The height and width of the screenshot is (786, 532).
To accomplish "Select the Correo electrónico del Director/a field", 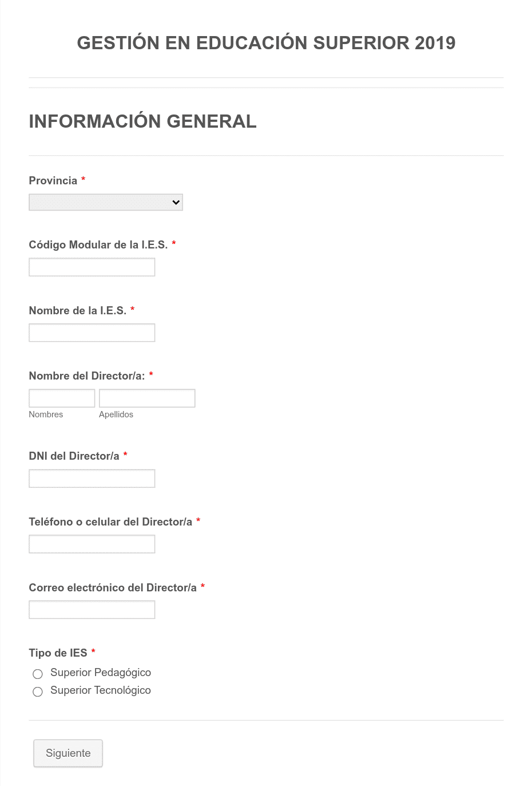I will pos(92,610).
